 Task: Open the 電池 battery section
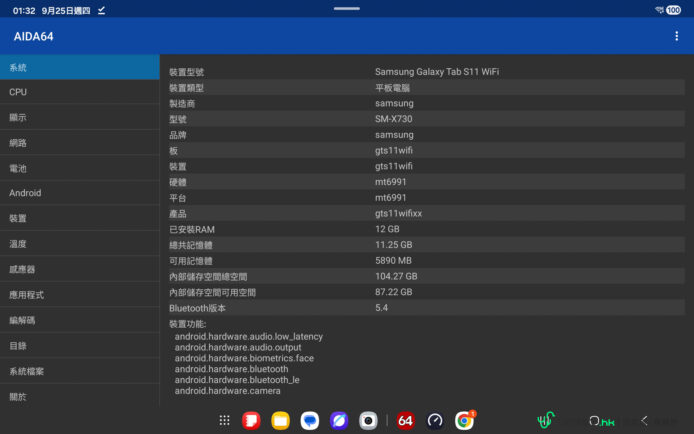pyautogui.click(x=80, y=168)
